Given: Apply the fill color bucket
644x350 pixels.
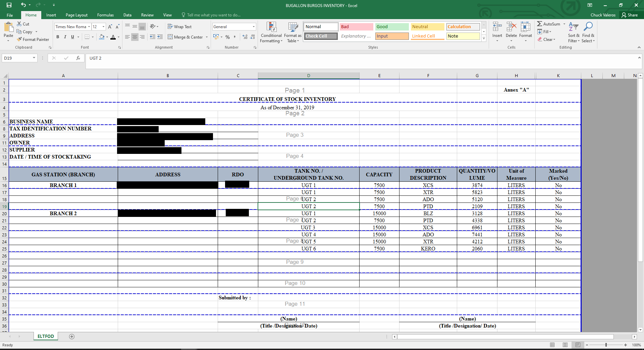Looking at the screenshot, I should (102, 37).
